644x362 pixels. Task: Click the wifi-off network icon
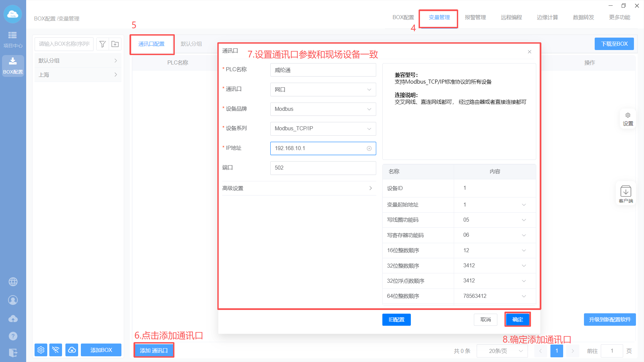coord(56,350)
